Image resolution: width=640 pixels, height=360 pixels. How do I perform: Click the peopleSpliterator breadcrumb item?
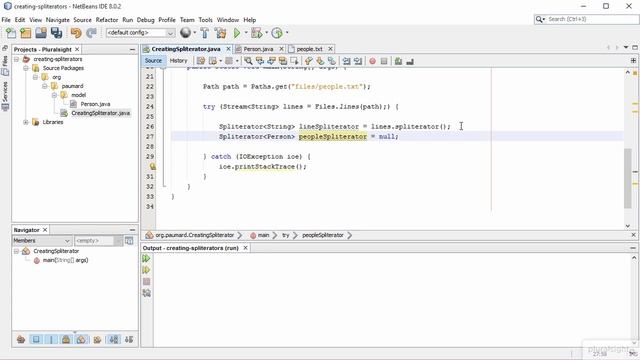[323, 235]
